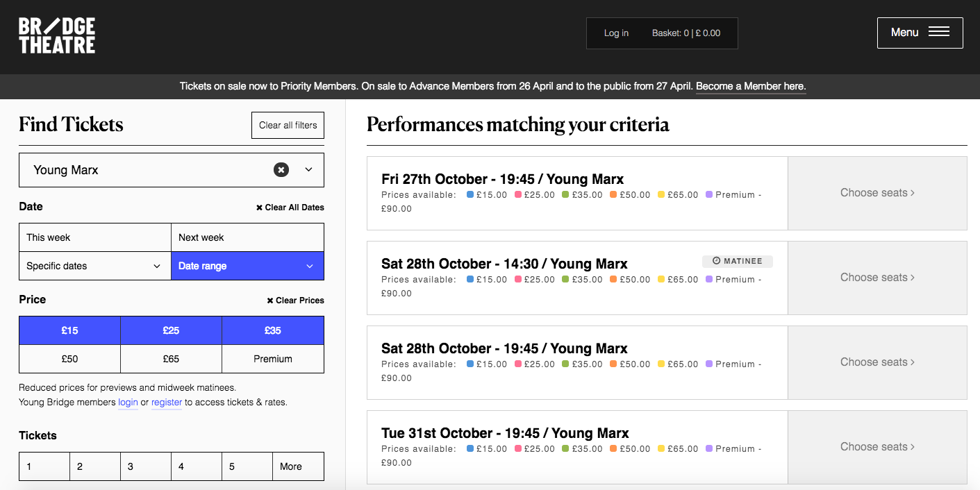Click the Sat 28th October - 14:30 performance title
The height and width of the screenshot is (490, 980).
point(504,264)
